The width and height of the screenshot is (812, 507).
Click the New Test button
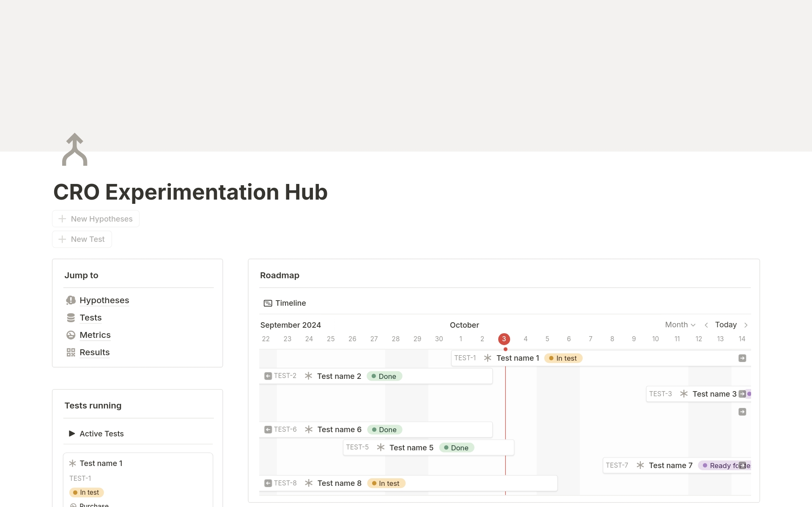point(82,239)
